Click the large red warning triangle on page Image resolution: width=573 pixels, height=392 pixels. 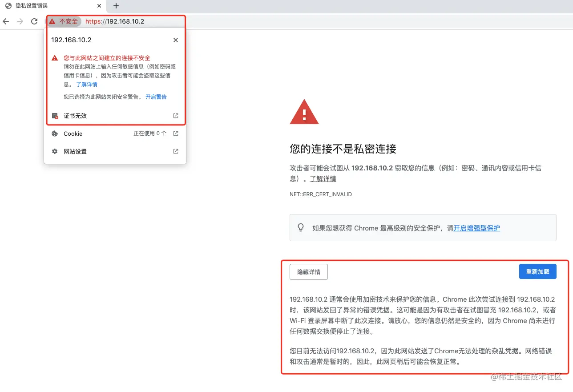[304, 112]
